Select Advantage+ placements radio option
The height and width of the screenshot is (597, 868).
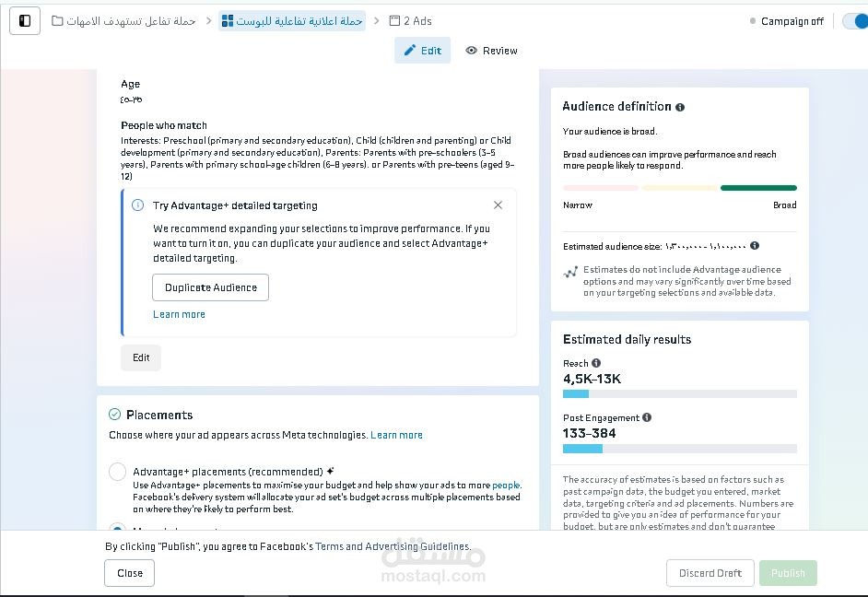tap(117, 472)
